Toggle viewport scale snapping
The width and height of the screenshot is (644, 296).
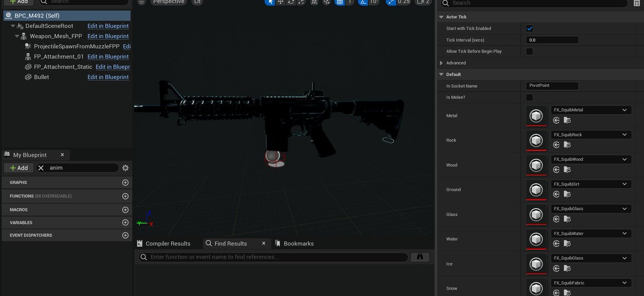391,2
